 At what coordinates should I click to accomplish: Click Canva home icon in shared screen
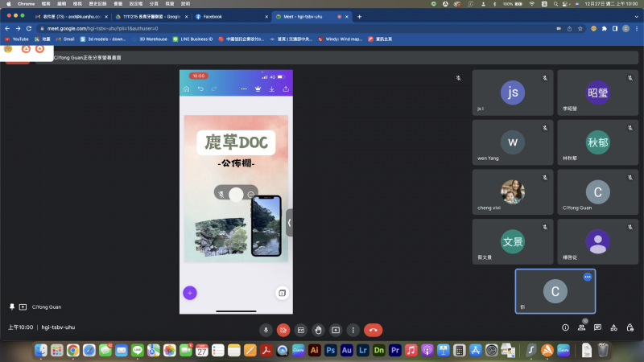tap(187, 89)
